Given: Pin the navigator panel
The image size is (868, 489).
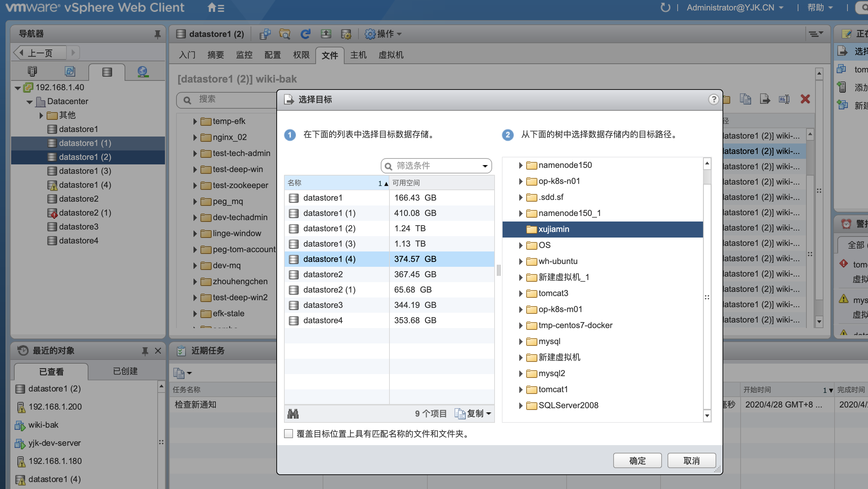Looking at the screenshot, I should [157, 34].
